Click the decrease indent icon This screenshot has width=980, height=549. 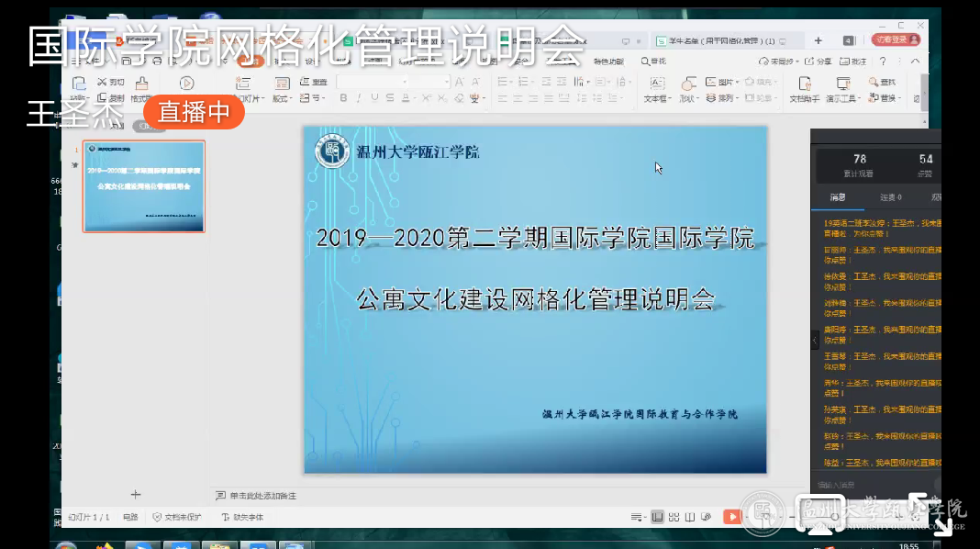[546, 82]
